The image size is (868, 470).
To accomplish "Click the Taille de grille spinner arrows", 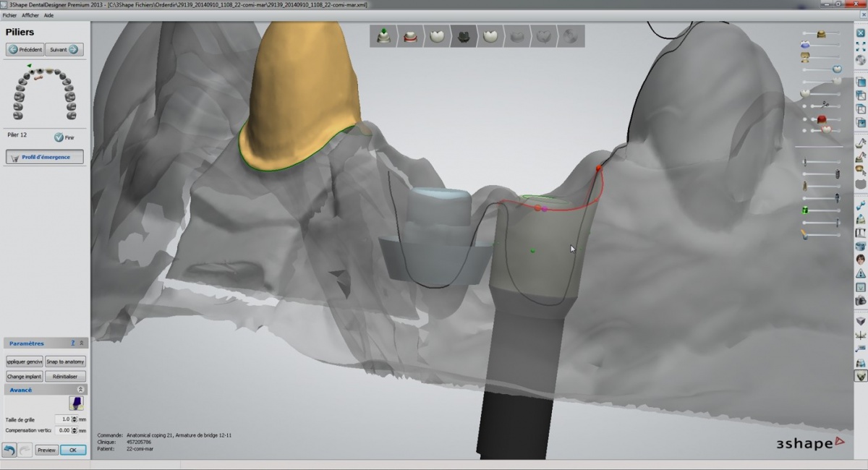I will (75, 419).
